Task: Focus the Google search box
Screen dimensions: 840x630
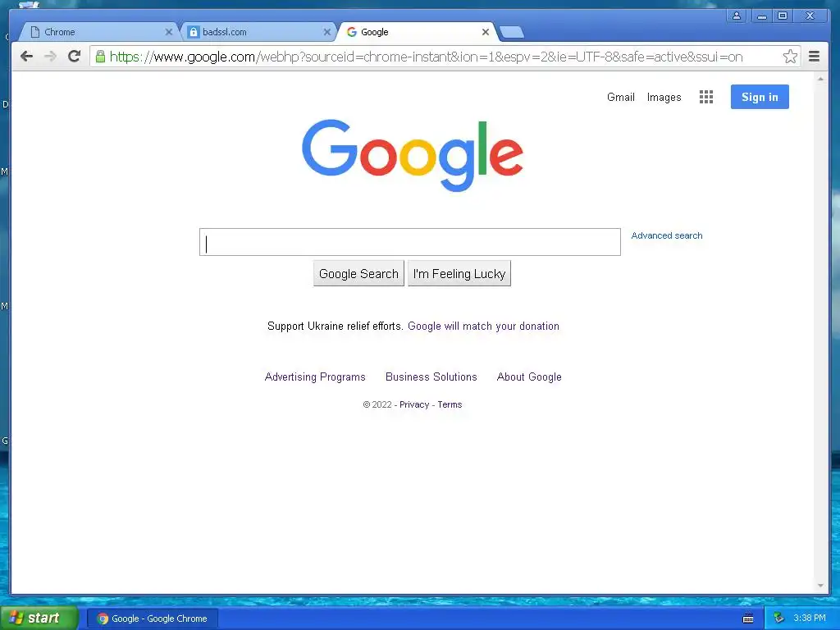Action: coord(410,242)
